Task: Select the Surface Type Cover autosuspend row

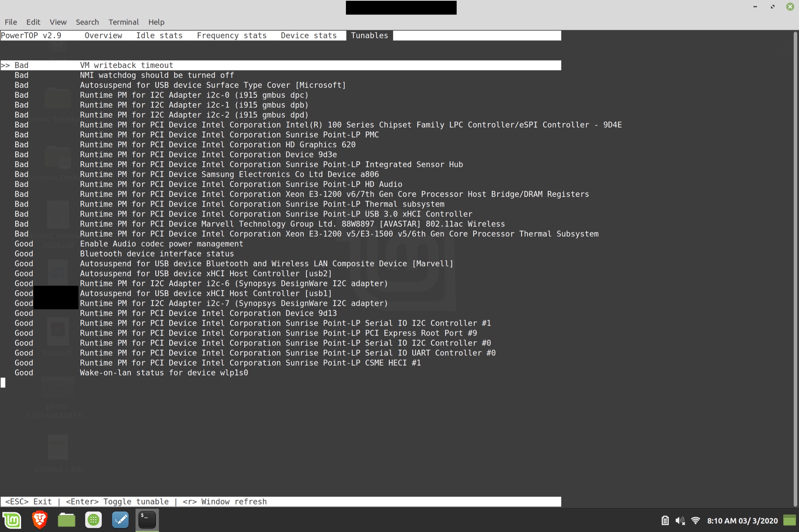Action: 213,85
